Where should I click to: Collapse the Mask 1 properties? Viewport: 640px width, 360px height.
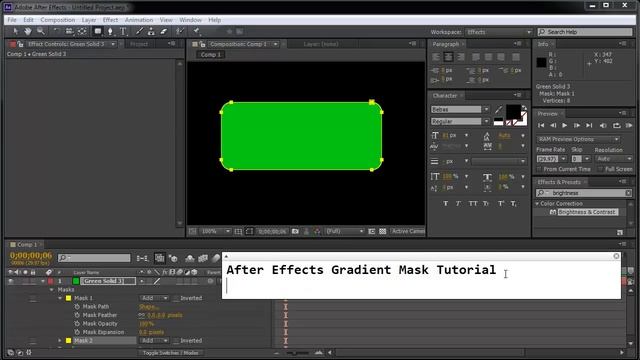(x=60, y=298)
